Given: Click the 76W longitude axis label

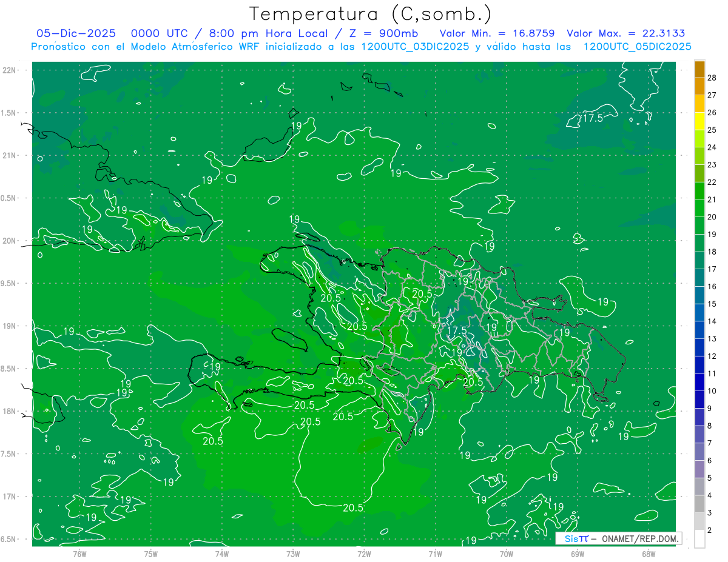Looking at the screenshot, I should [79, 554].
